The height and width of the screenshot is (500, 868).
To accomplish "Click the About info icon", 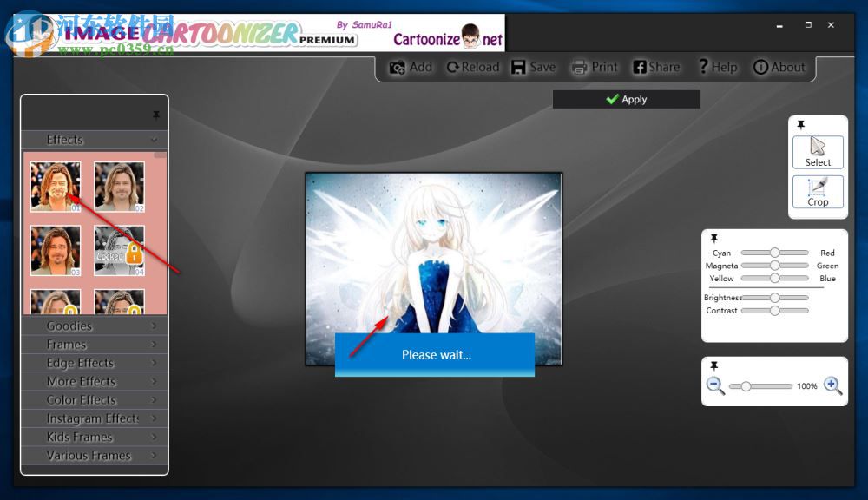I will coord(760,68).
